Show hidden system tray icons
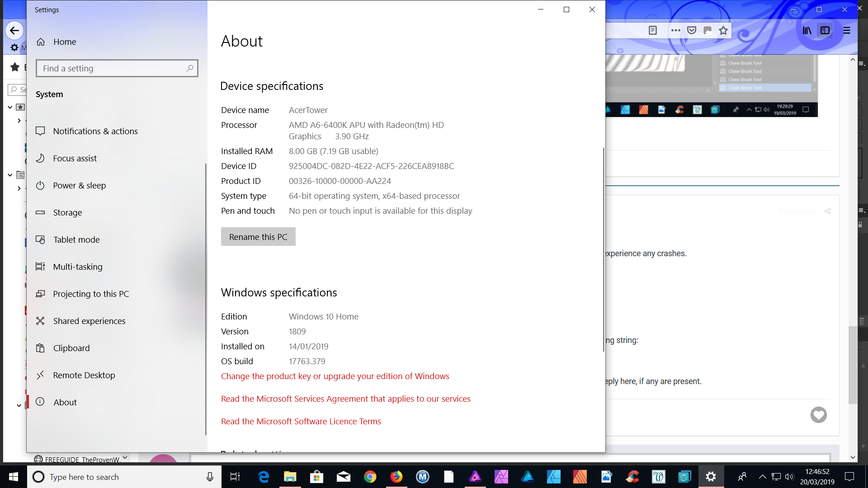This screenshot has width=868, height=488. tap(762, 477)
